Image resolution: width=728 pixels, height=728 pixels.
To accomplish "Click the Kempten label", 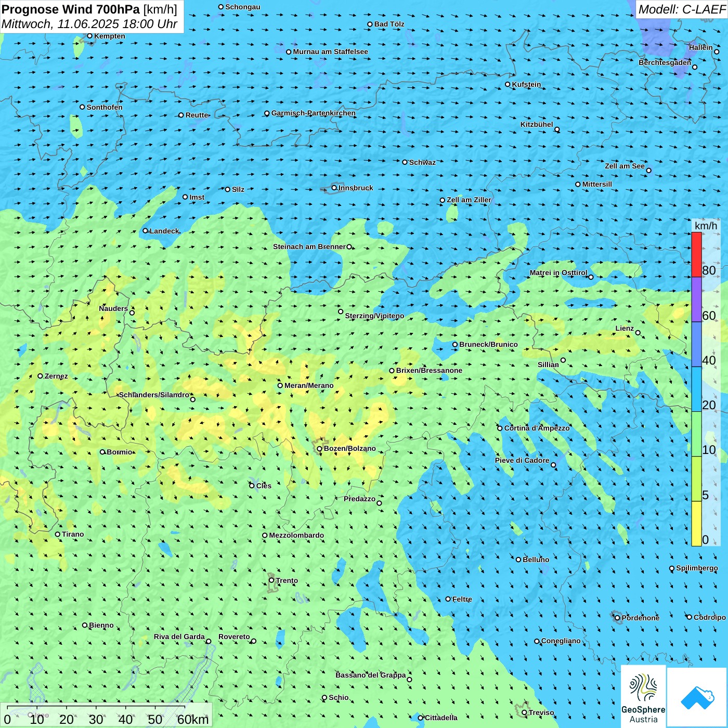I will pyautogui.click(x=109, y=36).
